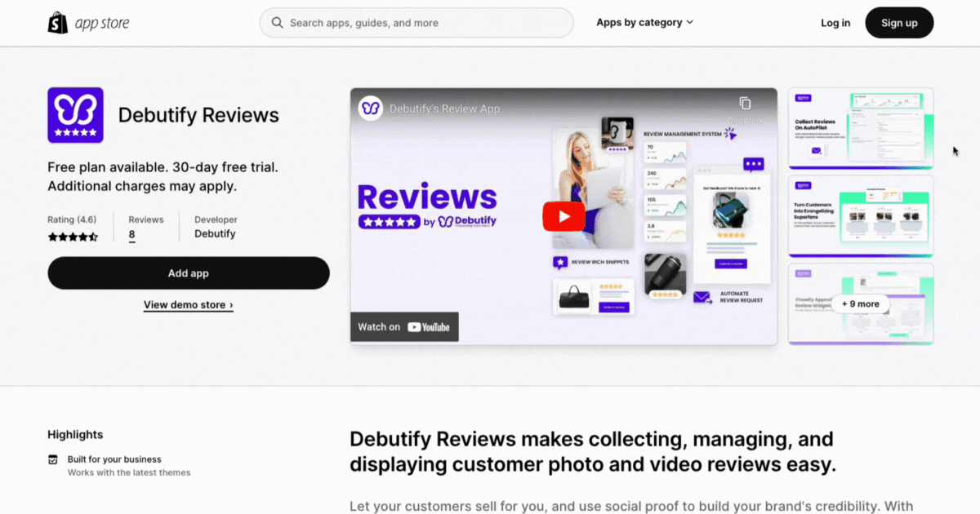This screenshot has width=980, height=514.
Task: Click the Add app button
Action: pyautogui.click(x=189, y=273)
